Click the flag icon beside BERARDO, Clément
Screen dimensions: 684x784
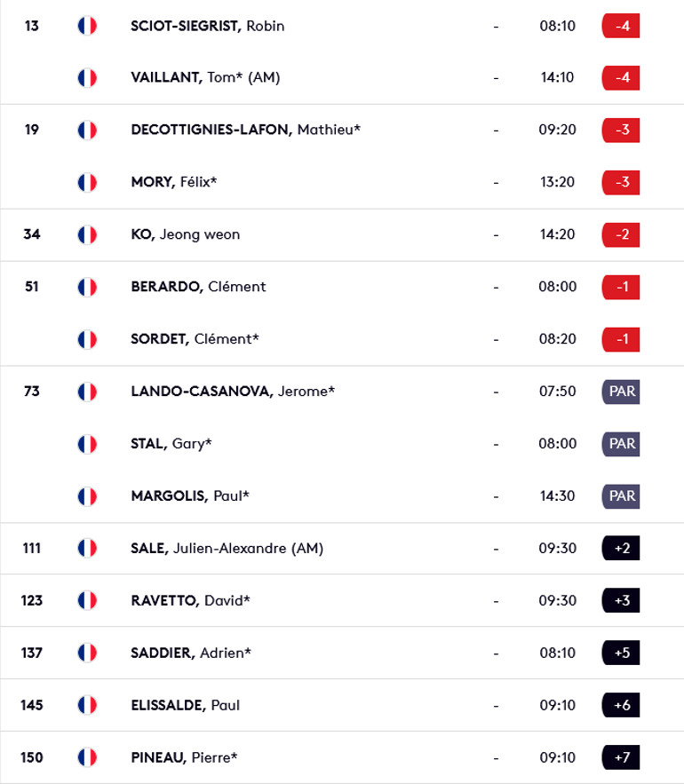coord(87,287)
